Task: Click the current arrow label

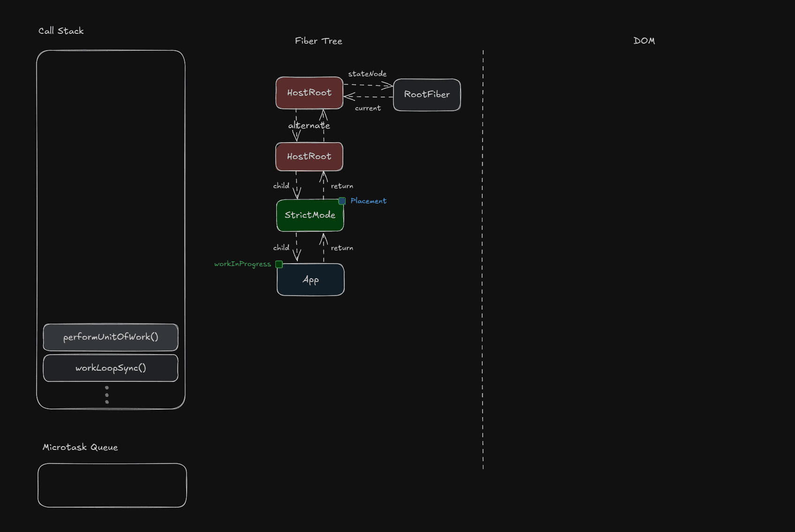Action: tap(368, 108)
